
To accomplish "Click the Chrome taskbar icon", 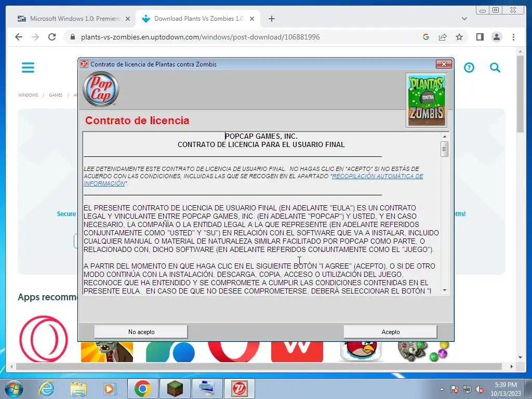I will coord(142,389).
